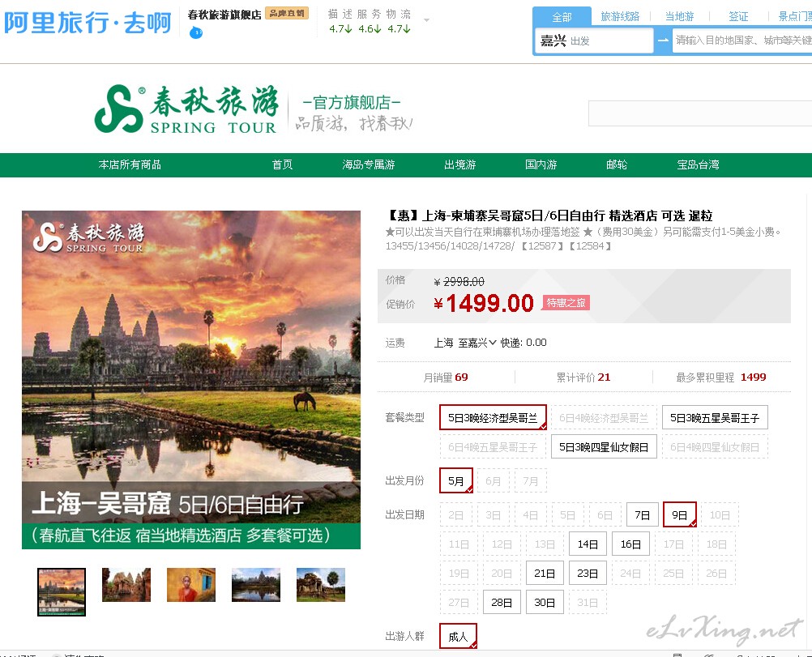The image size is (812, 657).
Task: Switch to the 旅游线路 search tab
Action: click(x=620, y=16)
